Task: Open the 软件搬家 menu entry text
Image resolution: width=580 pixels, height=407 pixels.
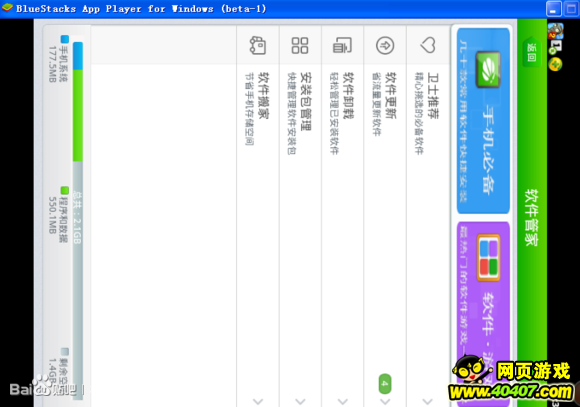Action: [x=263, y=95]
